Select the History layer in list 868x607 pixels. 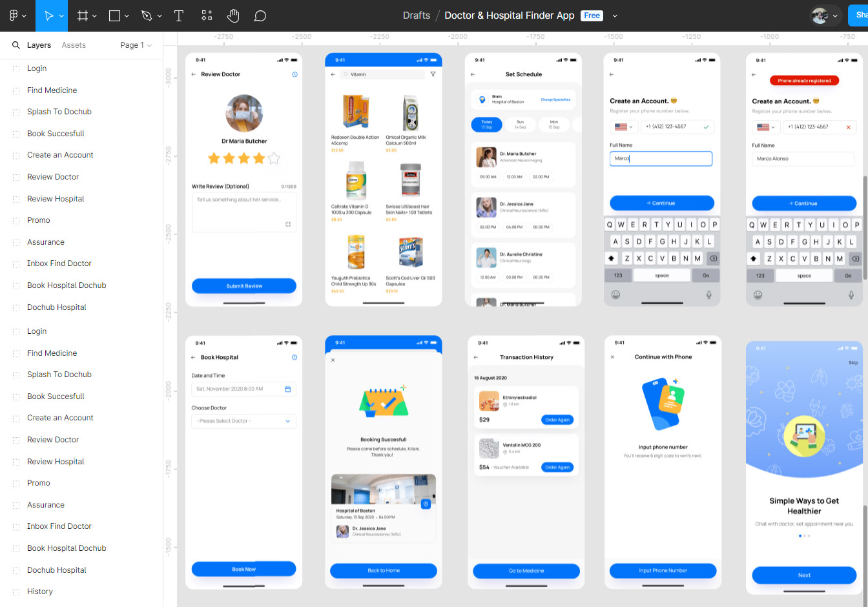(x=40, y=592)
